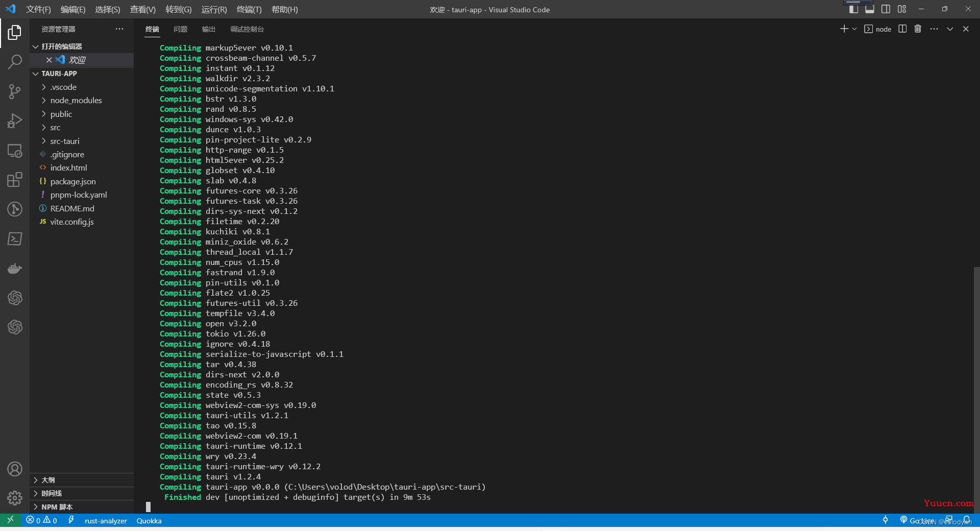Open the Manage gear icon
This screenshot has width=980, height=531.
(x=15, y=498)
